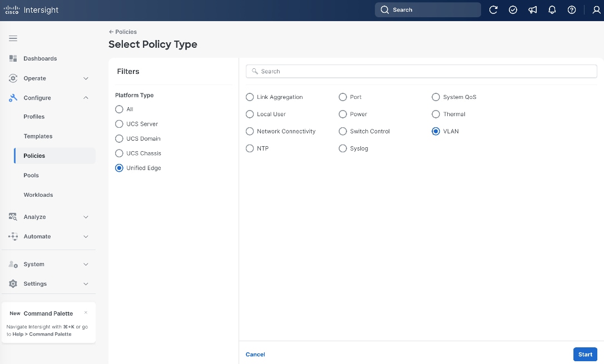Click the Configure wrench icon

13,98
